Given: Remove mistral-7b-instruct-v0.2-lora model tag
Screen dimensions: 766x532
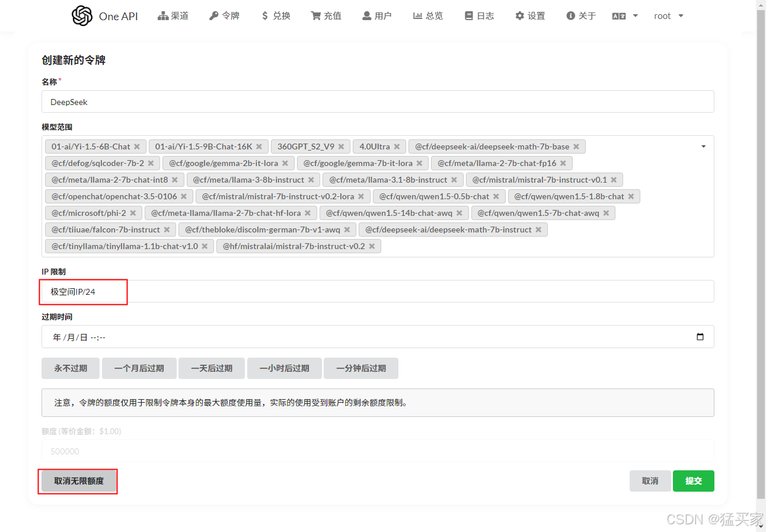Looking at the screenshot, I should pyautogui.click(x=361, y=196).
